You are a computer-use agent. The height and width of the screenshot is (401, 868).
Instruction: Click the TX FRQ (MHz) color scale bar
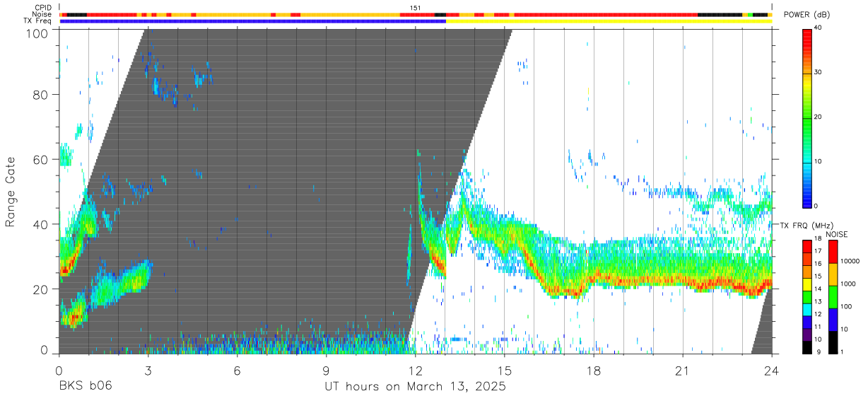[807, 296]
